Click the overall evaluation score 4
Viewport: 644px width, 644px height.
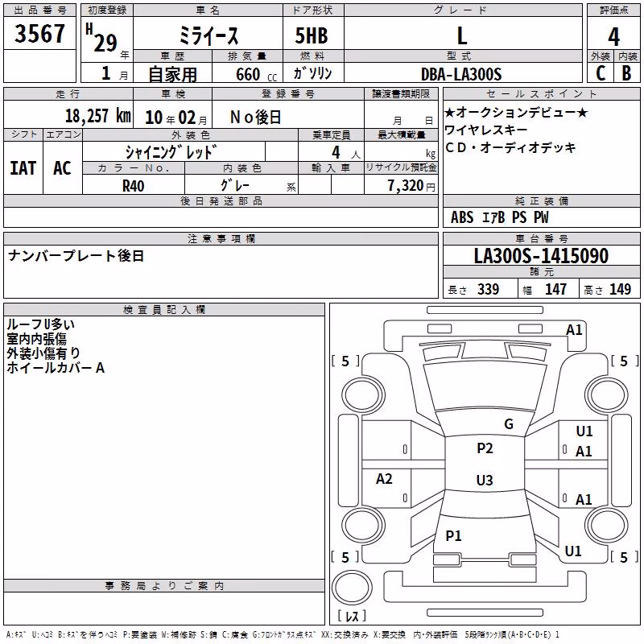pyautogui.click(x=613, y=37)
